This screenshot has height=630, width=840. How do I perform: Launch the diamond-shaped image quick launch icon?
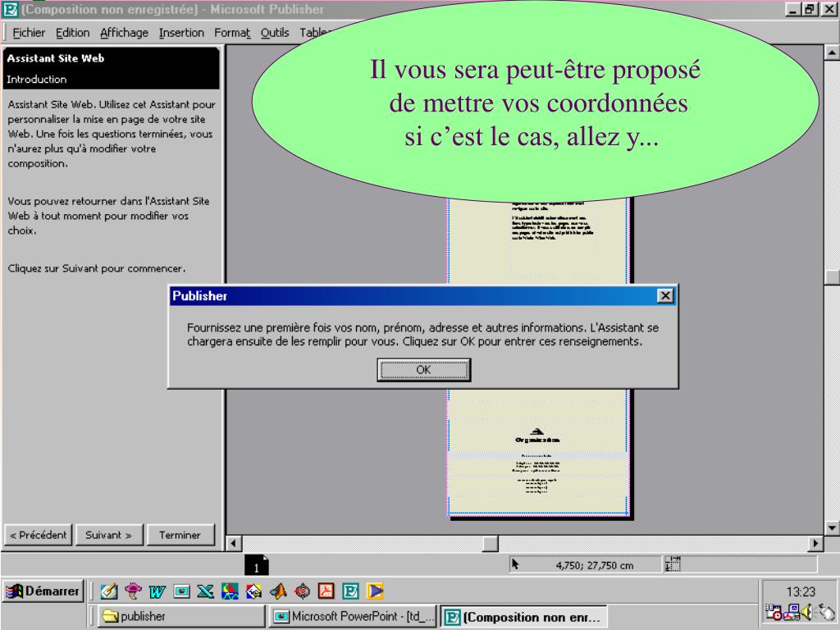[254, 591]
